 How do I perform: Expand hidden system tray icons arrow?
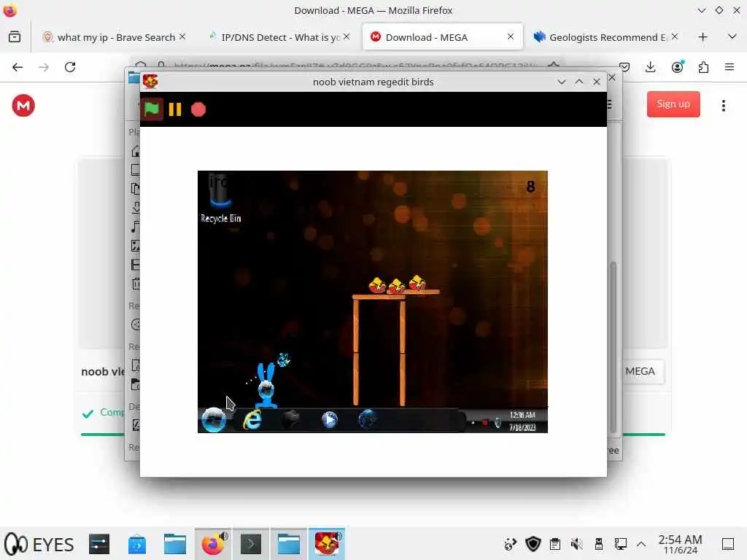tap(641, 544)
